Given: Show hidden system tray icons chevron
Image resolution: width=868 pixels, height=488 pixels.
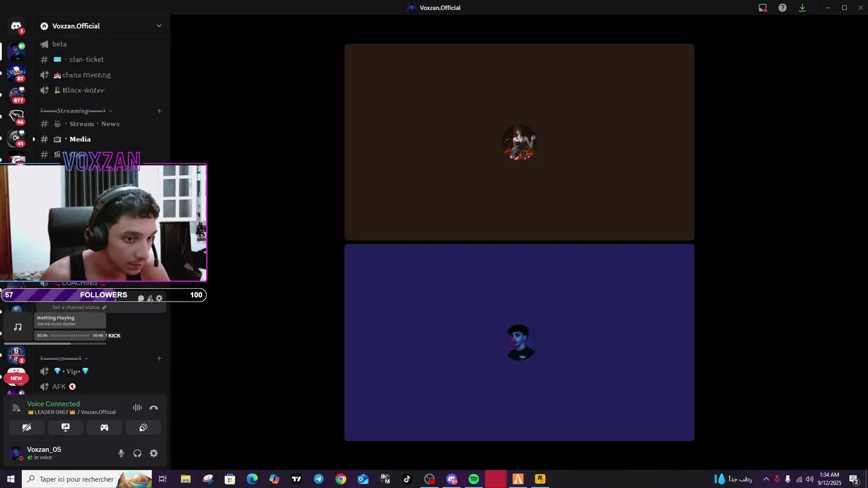Looking at the screenshot, I should (766, 479).
